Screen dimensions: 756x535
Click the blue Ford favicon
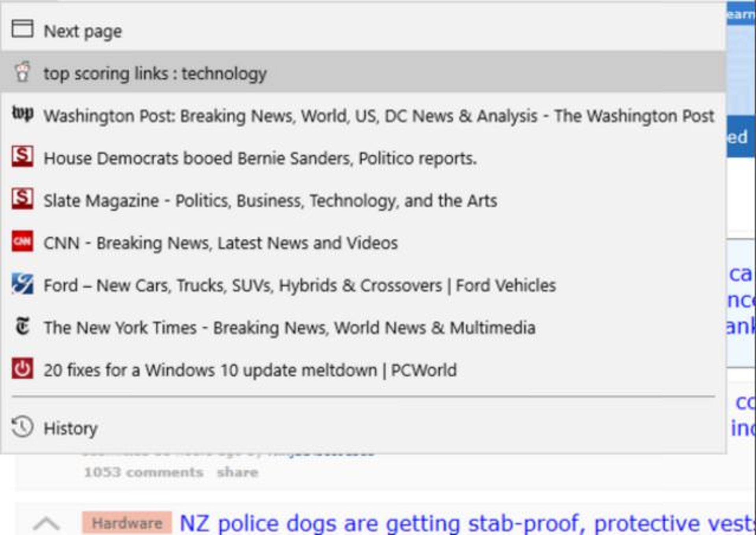tap(22, 284)
